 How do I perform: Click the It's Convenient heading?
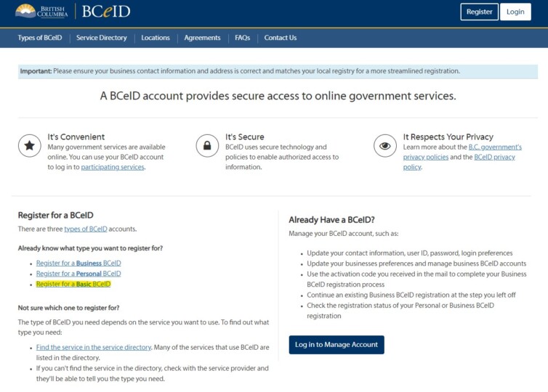[76, 136]
